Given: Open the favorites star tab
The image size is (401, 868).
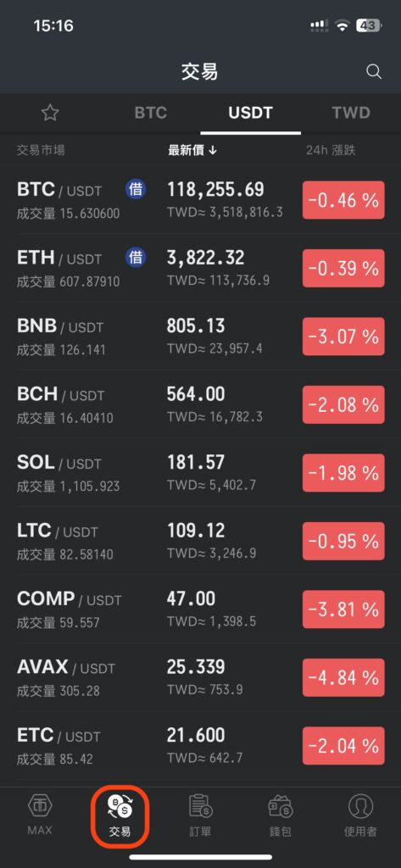Looking at the screenshot, I should click(x=50, y=113).
